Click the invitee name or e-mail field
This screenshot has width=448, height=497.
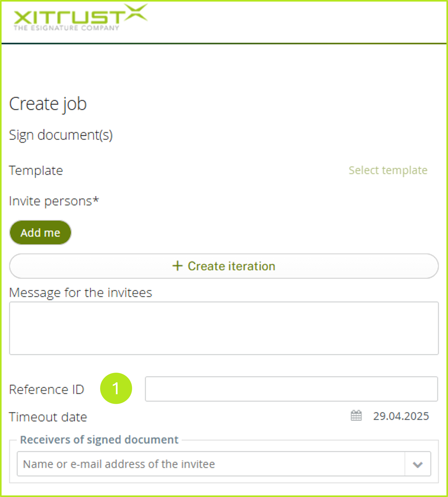point(210,464)
